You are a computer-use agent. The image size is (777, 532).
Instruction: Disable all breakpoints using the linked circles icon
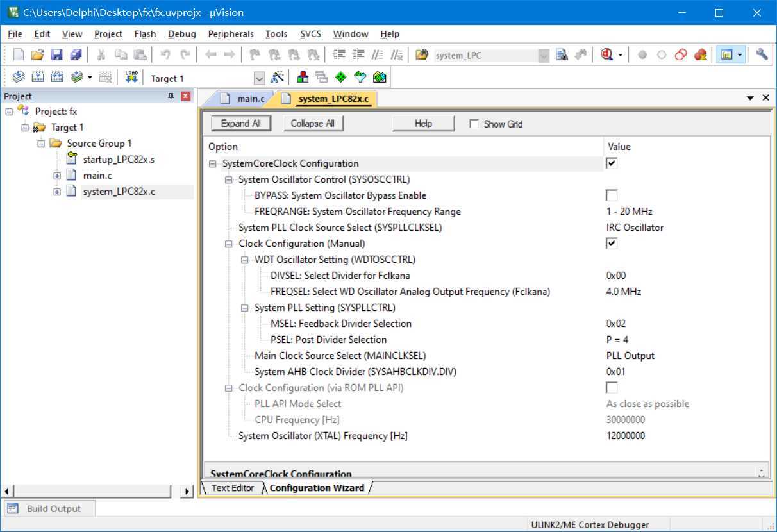point(681,55)
